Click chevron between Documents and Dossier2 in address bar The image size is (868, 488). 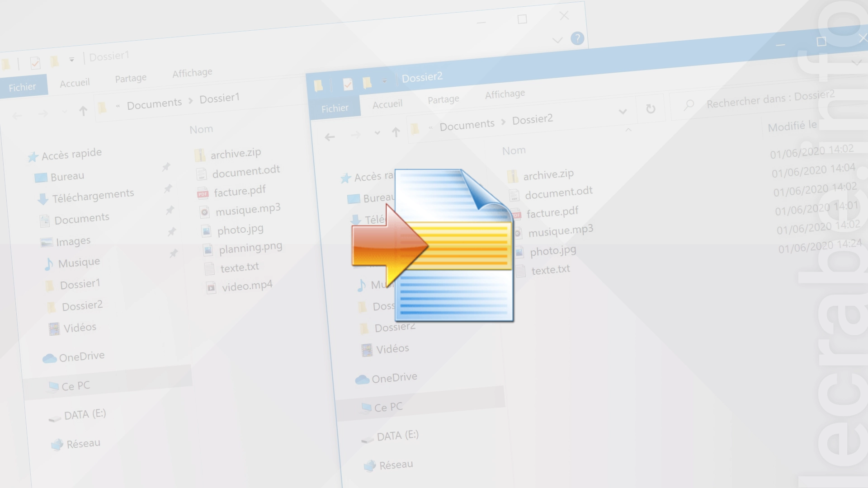(503, 122)
